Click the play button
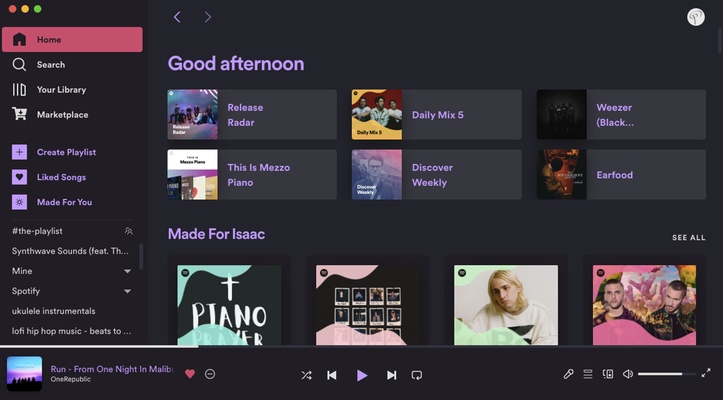This screenshot has height=400, width=723. click(x=362, y=375)
